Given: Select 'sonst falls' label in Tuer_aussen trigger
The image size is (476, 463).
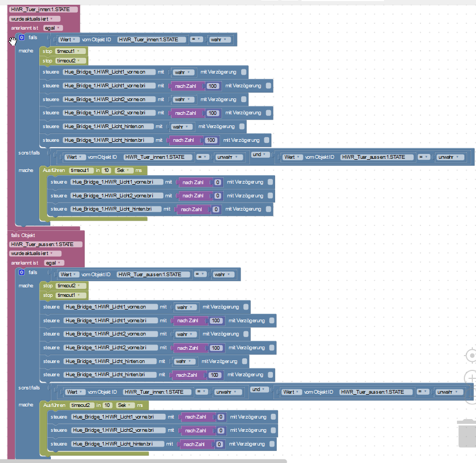Looking at the screenshot, I should point(29,388).
